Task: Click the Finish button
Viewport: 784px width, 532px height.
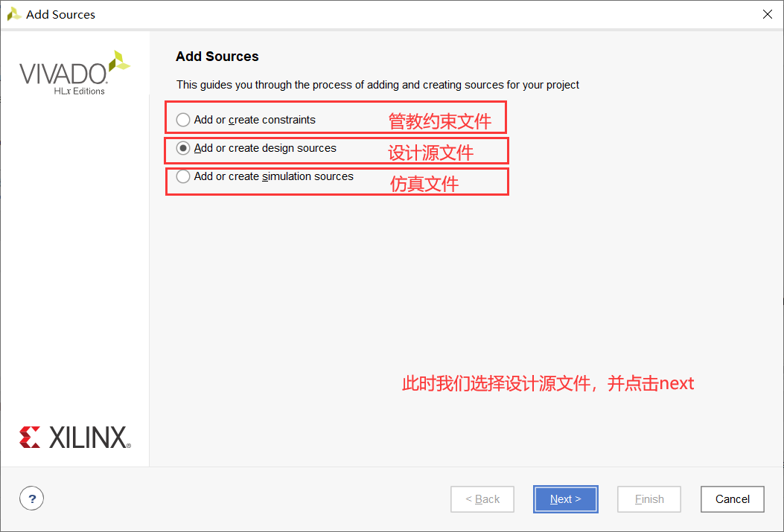Action: click(649, 499)
